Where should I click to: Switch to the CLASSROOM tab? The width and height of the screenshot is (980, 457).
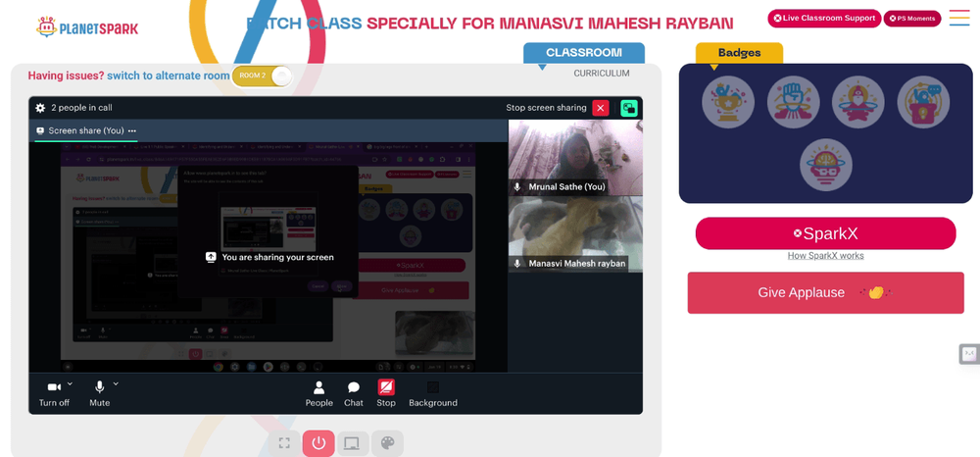[x=584, y=53]
